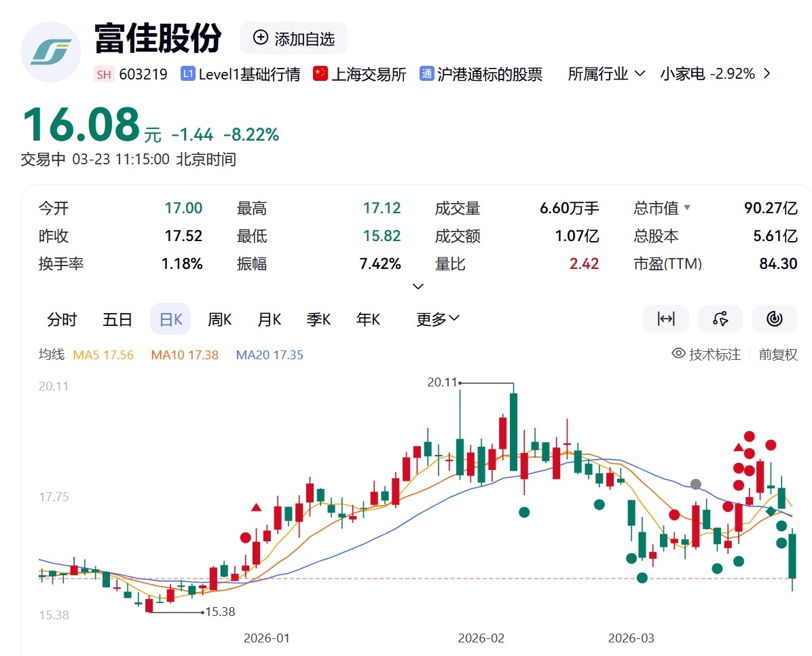Select the 周K chart tab
The height and width of the screenshot is (656, 812).
click(219, 319)
